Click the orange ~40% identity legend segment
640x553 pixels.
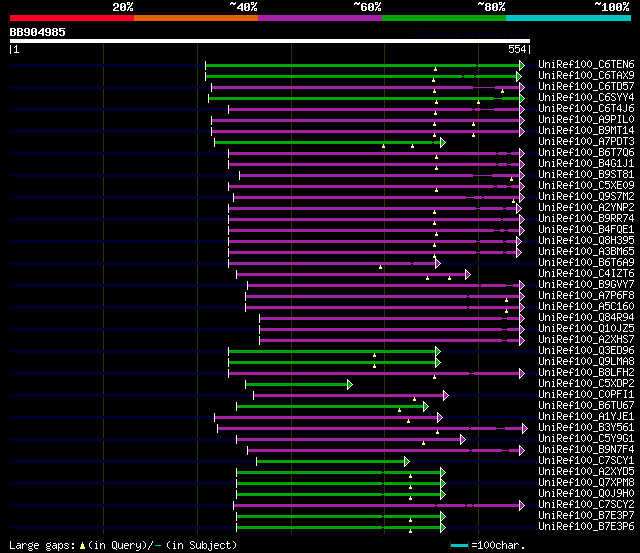tap(196, 18)
